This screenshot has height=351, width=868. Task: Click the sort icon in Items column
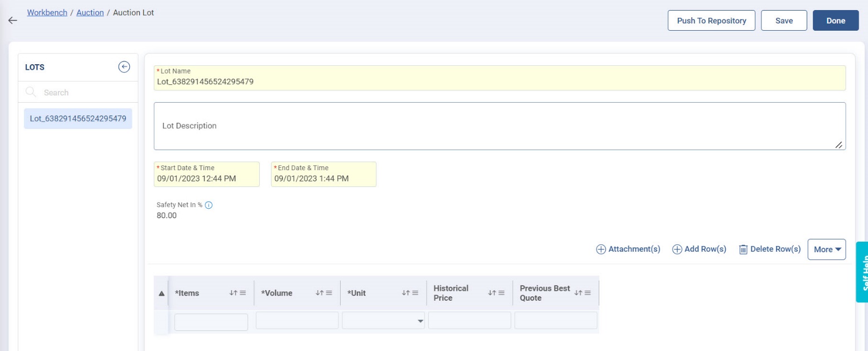click(234, 293)
